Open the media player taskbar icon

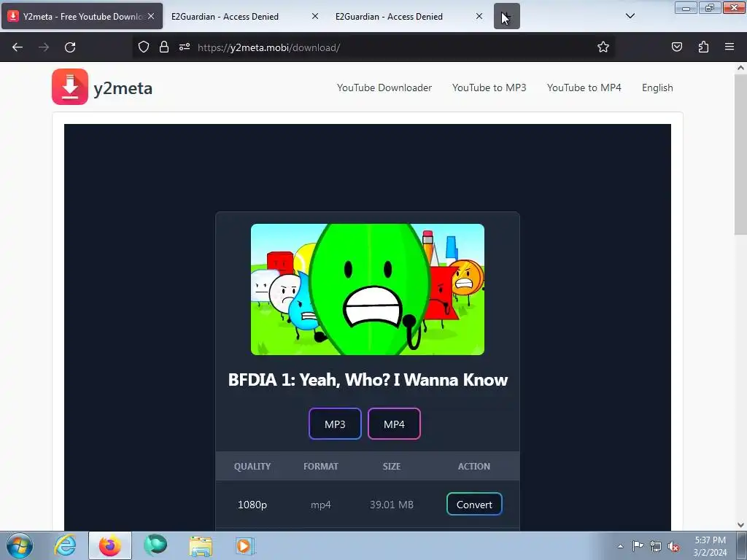point(245,545)
